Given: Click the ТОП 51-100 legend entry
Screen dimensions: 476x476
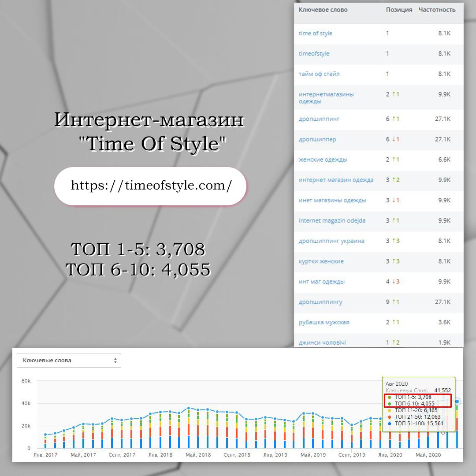Looking at the screenshot, I should click(416, 423).
